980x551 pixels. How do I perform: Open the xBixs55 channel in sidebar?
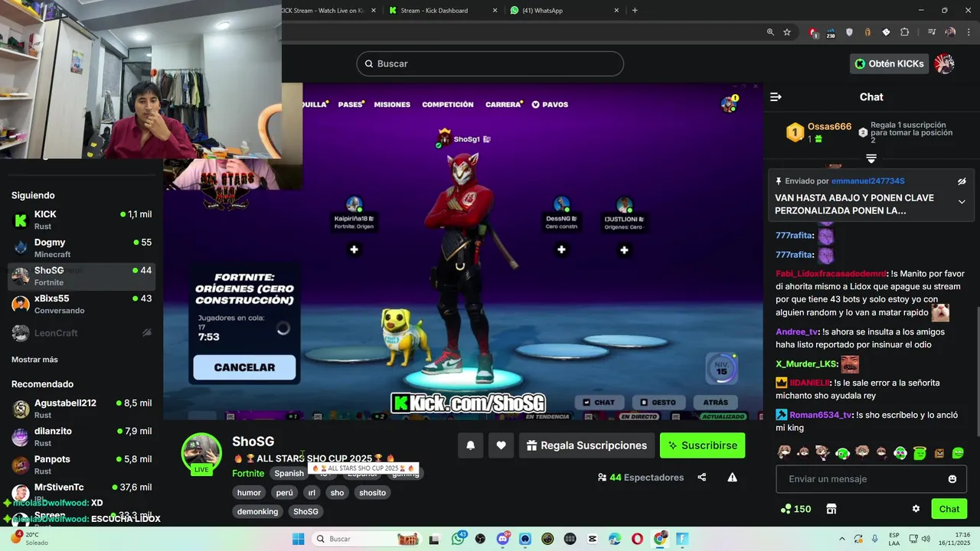(81, 304)
